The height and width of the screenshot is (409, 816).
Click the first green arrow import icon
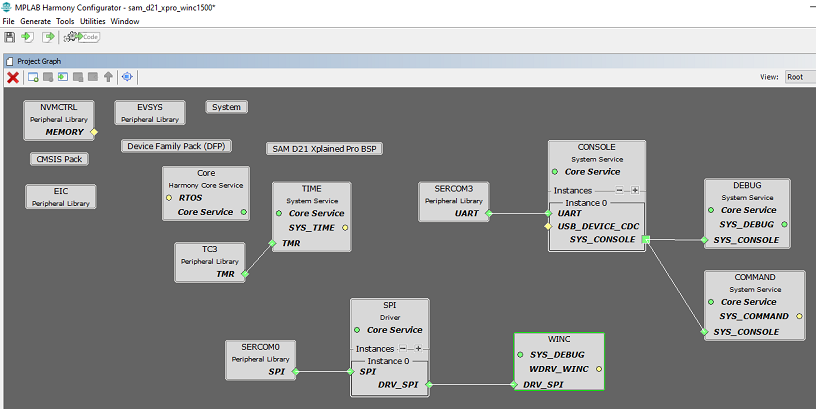click(x=28, y=37)
